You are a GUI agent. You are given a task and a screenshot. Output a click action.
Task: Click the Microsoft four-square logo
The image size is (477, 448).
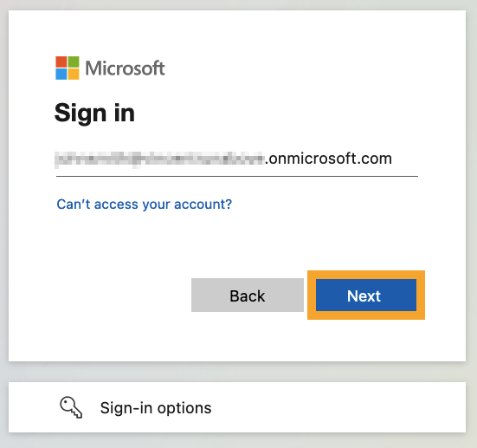[x=68, y=68]
